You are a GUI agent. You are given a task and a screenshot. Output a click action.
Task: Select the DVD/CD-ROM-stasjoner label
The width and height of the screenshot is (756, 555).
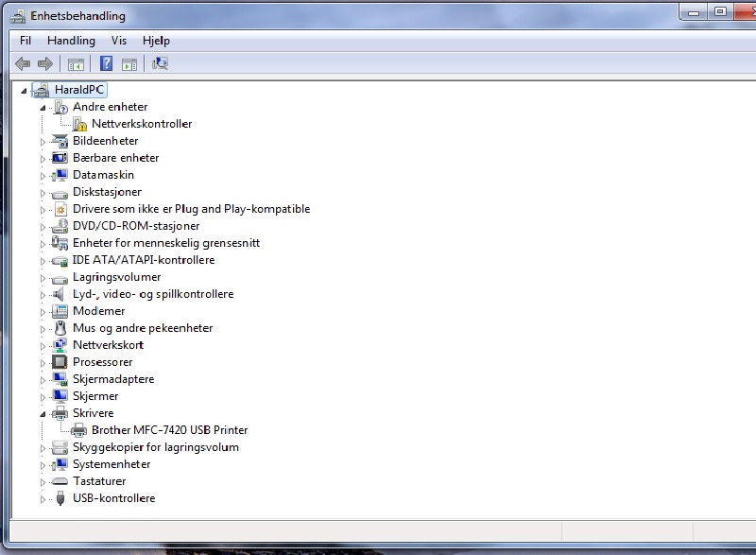pyautogui.click(x=136, y=226)
